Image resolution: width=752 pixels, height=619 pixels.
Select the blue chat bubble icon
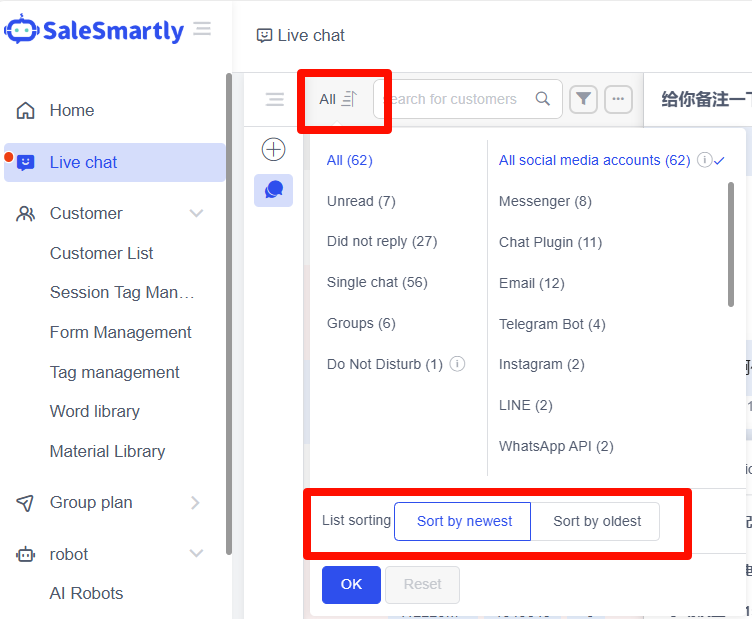[x=273, y=190]
